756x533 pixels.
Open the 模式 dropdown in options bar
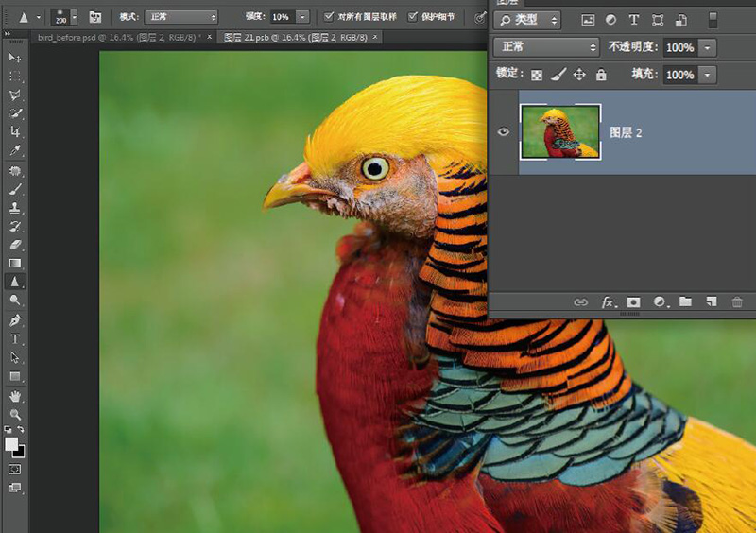(x=180, y=17)
